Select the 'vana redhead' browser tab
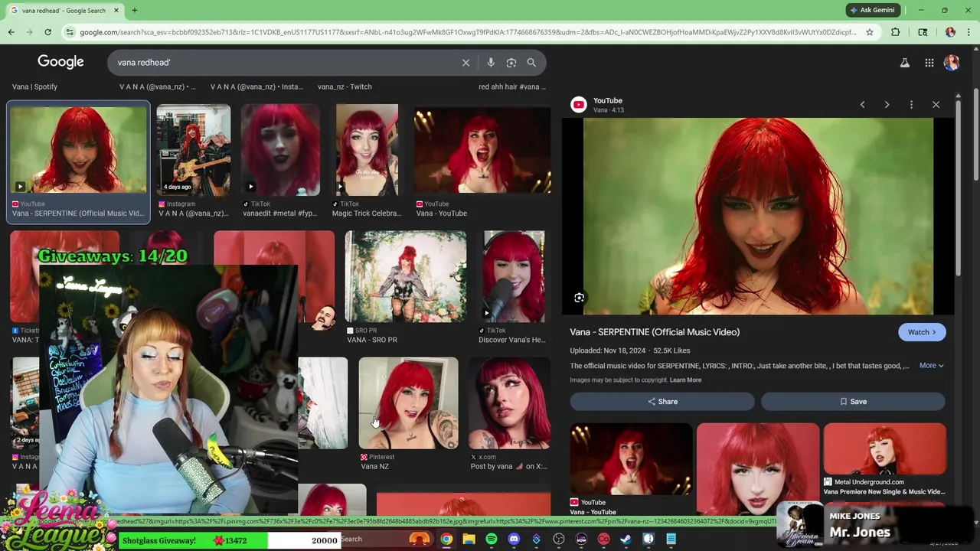 click(x=64, y=11)
